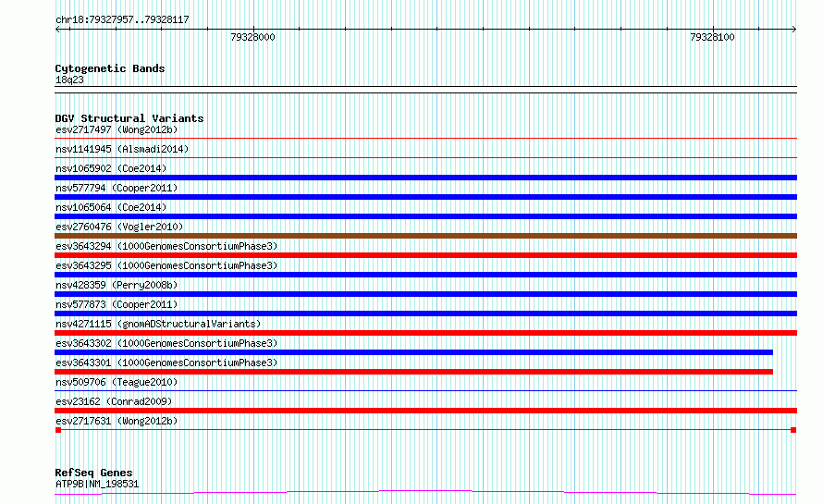Click the esv3643301 variant label
This screenshot has height=504, width=823.
pos(166,363)
